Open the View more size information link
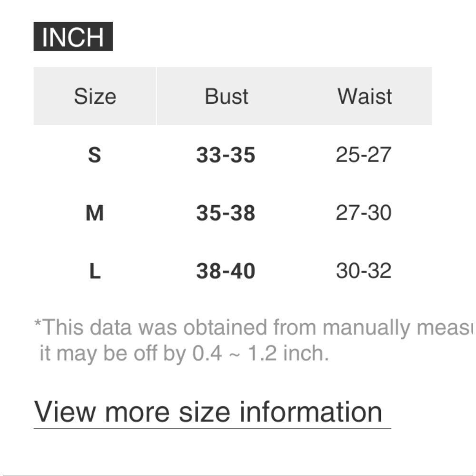The image size is (476, 476). click(208, 412)
